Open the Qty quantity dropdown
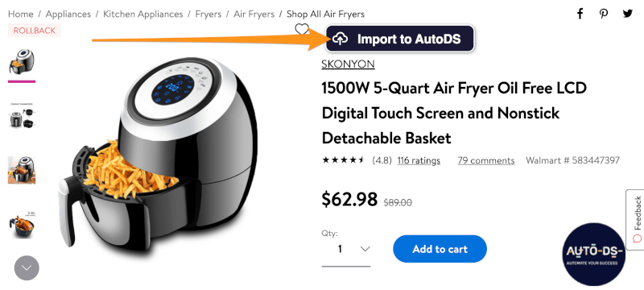The image size is (644, 290). 346,250
